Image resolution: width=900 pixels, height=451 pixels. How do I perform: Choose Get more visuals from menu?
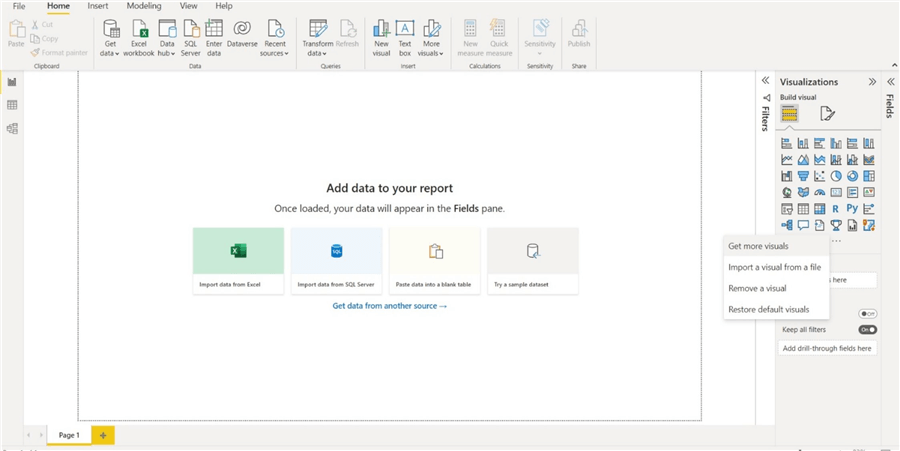tap(758, 246)
